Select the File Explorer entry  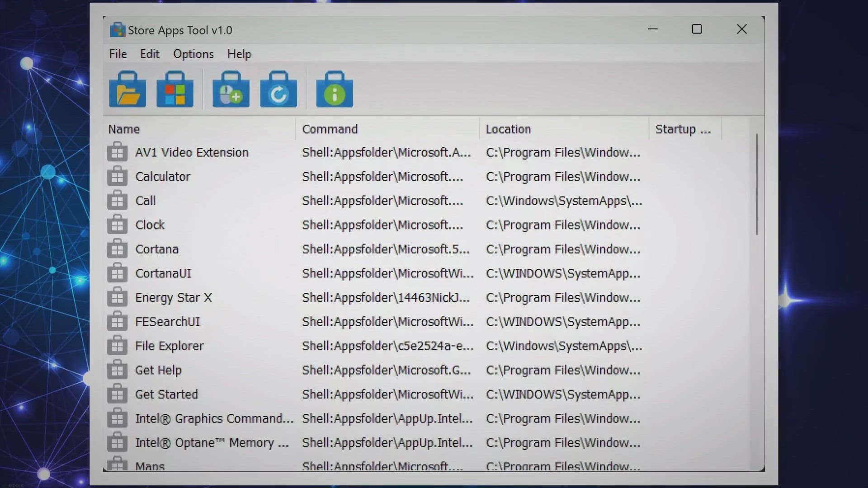tap(170, 346)
